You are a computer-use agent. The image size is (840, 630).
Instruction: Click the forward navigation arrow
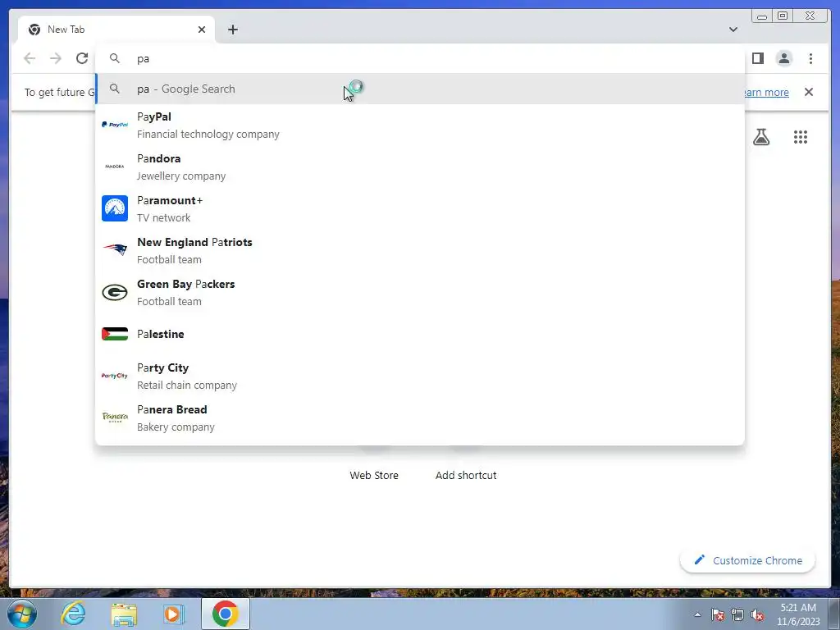coord(56,58)
